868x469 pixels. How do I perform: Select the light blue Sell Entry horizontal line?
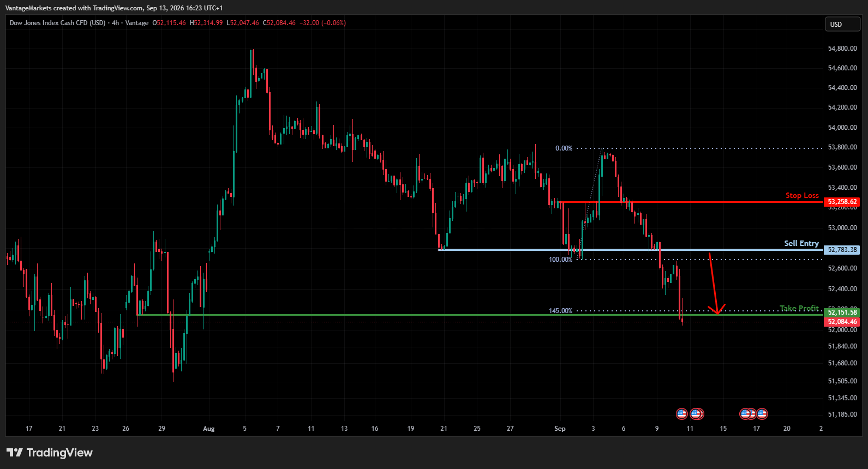[630, 250]
